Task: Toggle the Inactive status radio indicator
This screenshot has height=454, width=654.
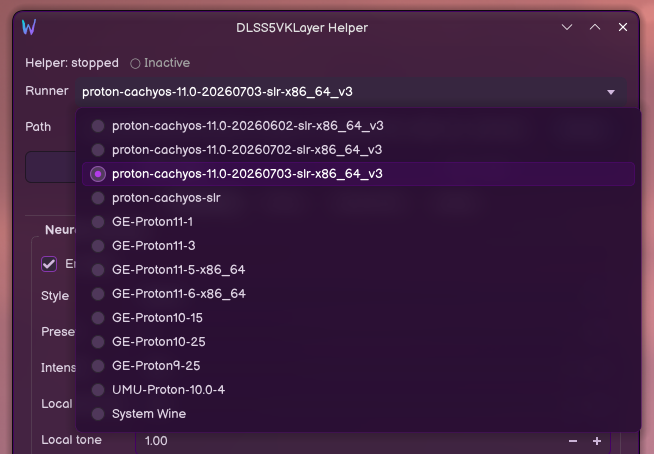Action: [x=135, y=63]
